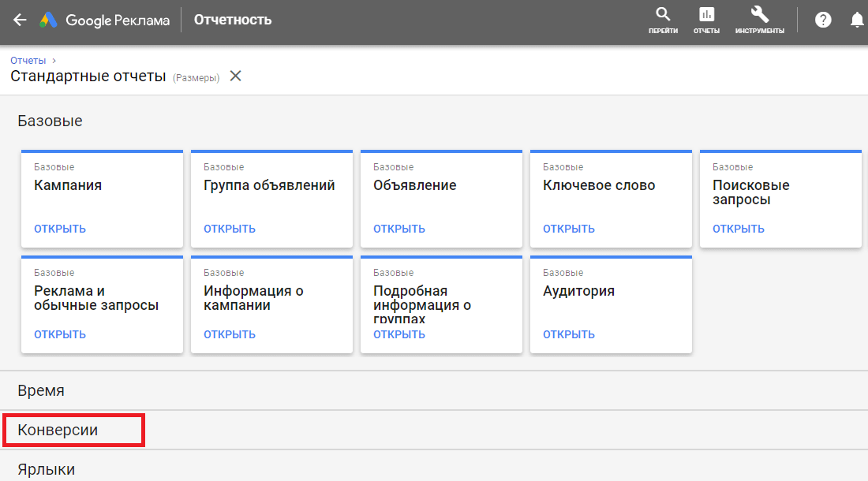Open the Поисковые запросы report
The width and height of the screenshot is (868, 481).
point(739,229)
